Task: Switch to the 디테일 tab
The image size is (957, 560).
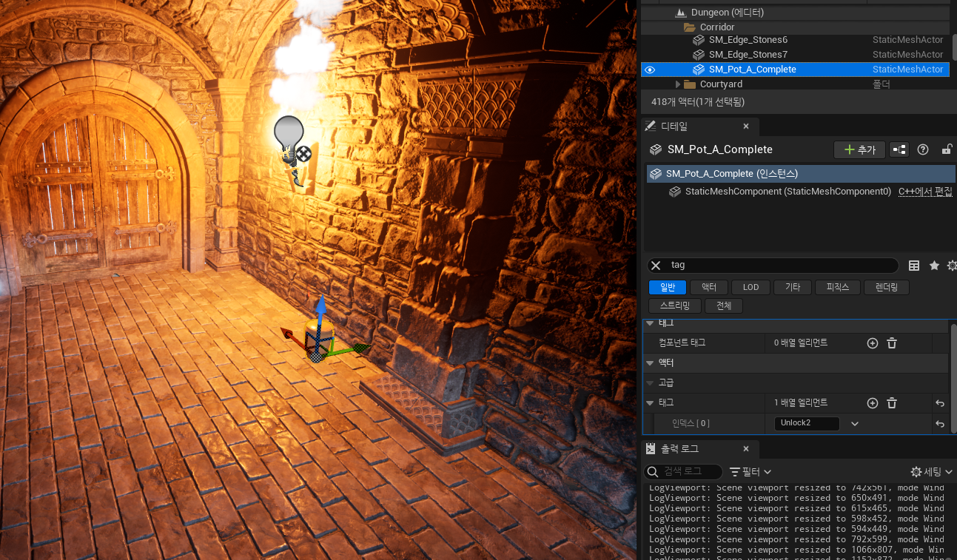Action: point(674,126)
